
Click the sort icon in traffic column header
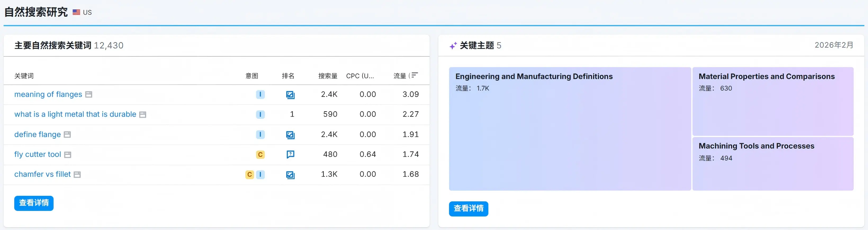pyautogui.click(x=415, y=75)
